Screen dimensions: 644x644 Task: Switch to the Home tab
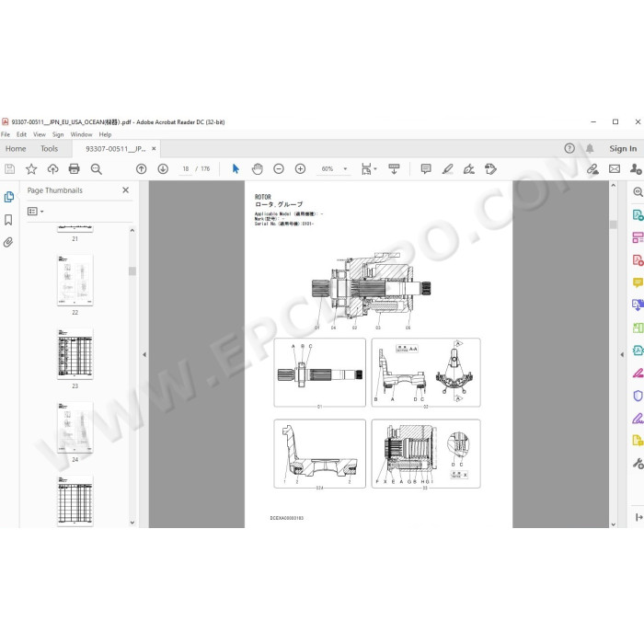point(16,149)
